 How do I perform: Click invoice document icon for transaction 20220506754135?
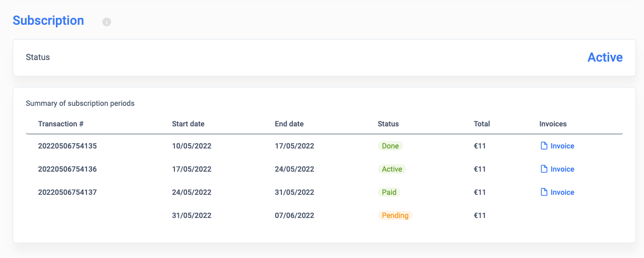544,146
